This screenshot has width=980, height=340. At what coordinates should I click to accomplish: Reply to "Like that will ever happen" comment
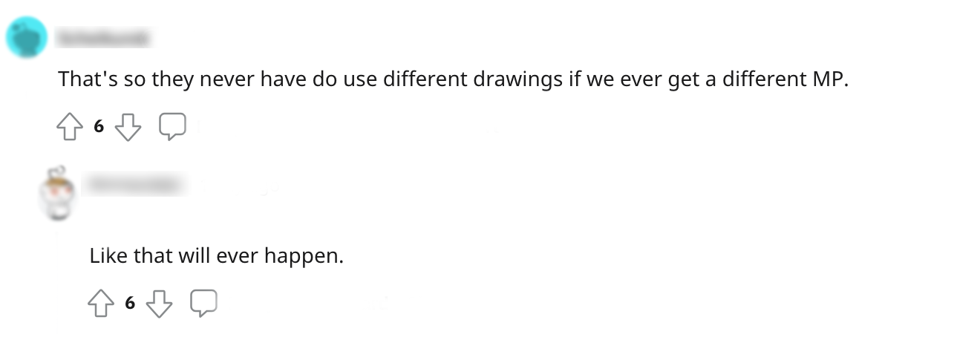(x=203, y=302)
